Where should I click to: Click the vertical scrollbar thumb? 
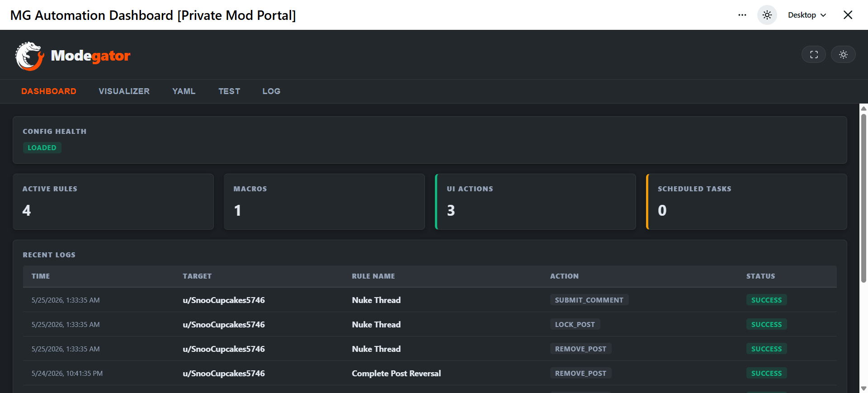pyautogui.click(x=863, y=198)
